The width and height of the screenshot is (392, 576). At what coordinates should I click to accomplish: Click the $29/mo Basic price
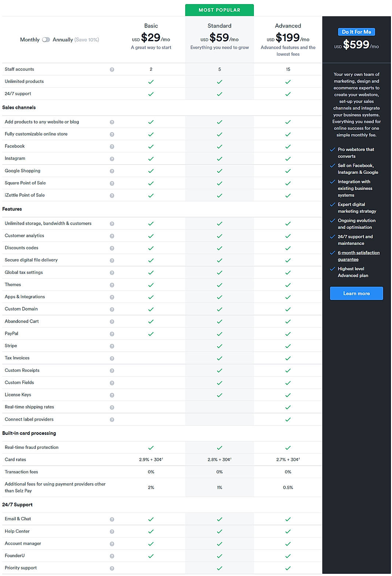151,37
